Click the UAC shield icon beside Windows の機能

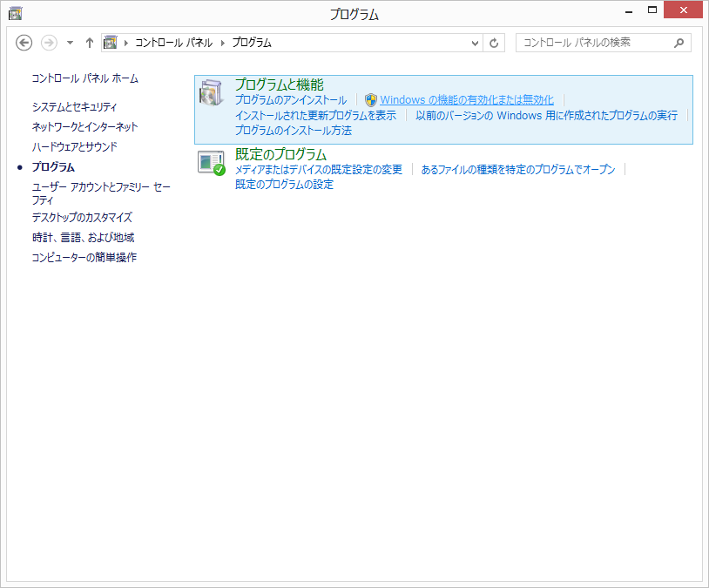tap(371, 100)
